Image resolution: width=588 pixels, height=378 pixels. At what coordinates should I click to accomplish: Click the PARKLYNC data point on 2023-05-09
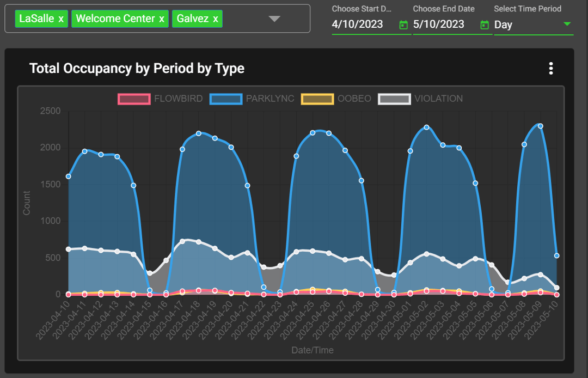click(540, 126)
